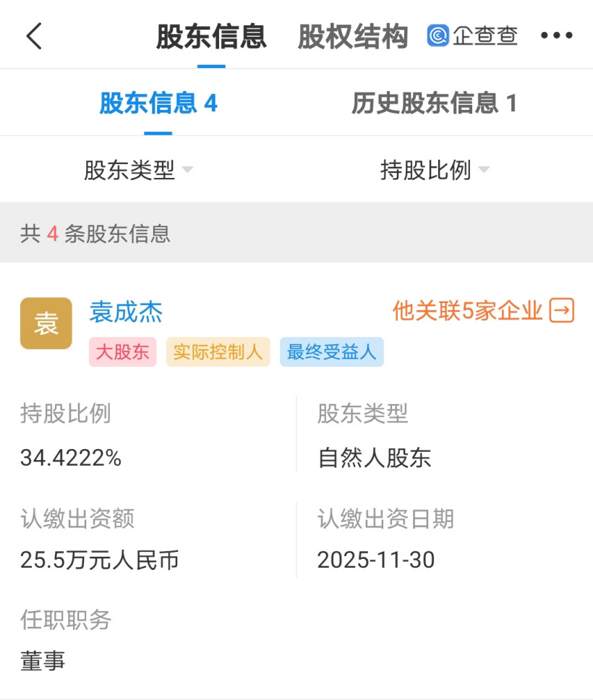Select the 股东信息 top tab
The width and height of the screenshot is (593, 700).
pyautogui.click(x=211, y=37)
